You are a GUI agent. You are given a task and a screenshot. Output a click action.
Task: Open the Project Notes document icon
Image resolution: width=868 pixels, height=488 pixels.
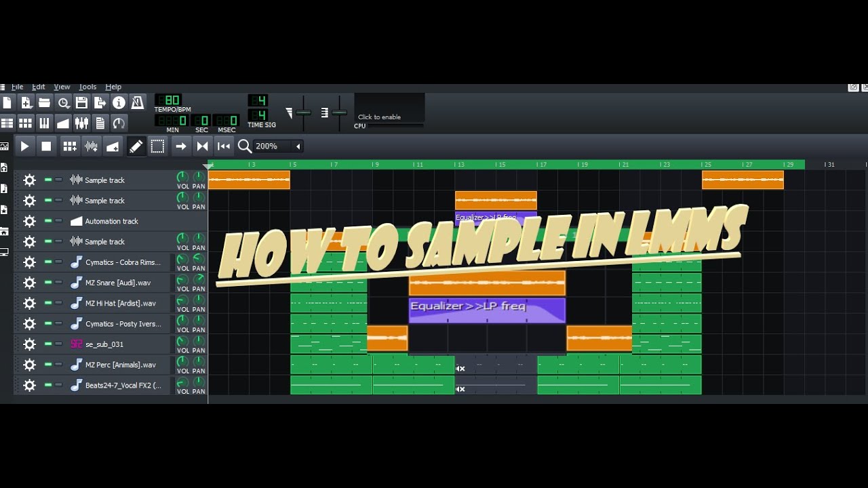click(x=100, y=123)
